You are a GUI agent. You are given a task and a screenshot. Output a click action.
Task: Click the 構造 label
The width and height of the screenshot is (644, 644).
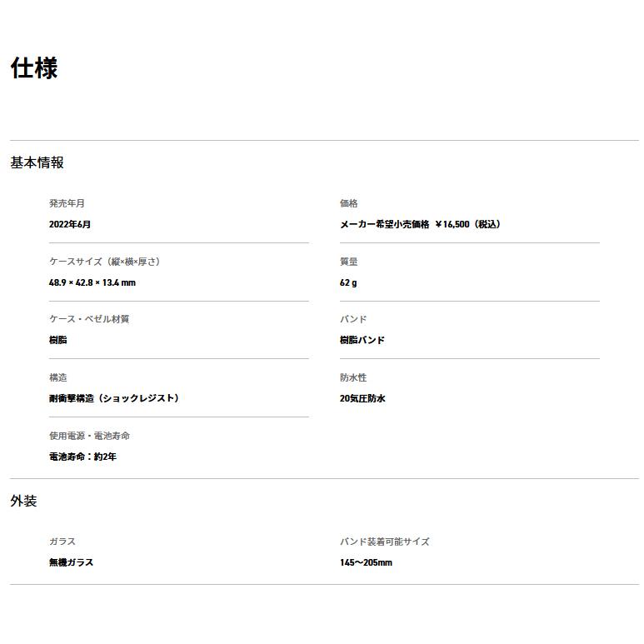point(57,377)
